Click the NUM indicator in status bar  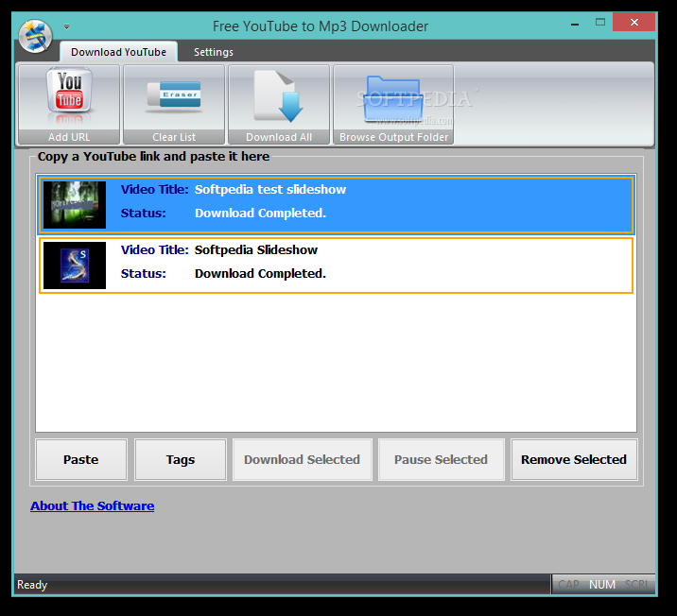(602, 585)
